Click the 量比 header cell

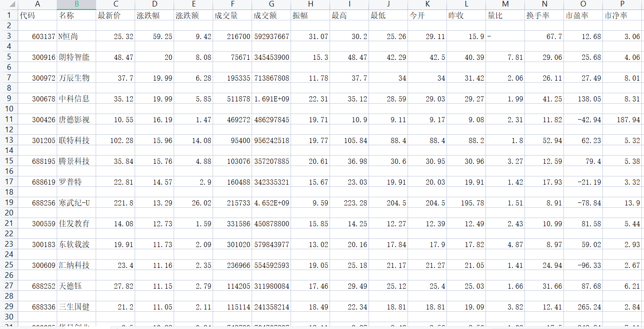click(505, 15)
